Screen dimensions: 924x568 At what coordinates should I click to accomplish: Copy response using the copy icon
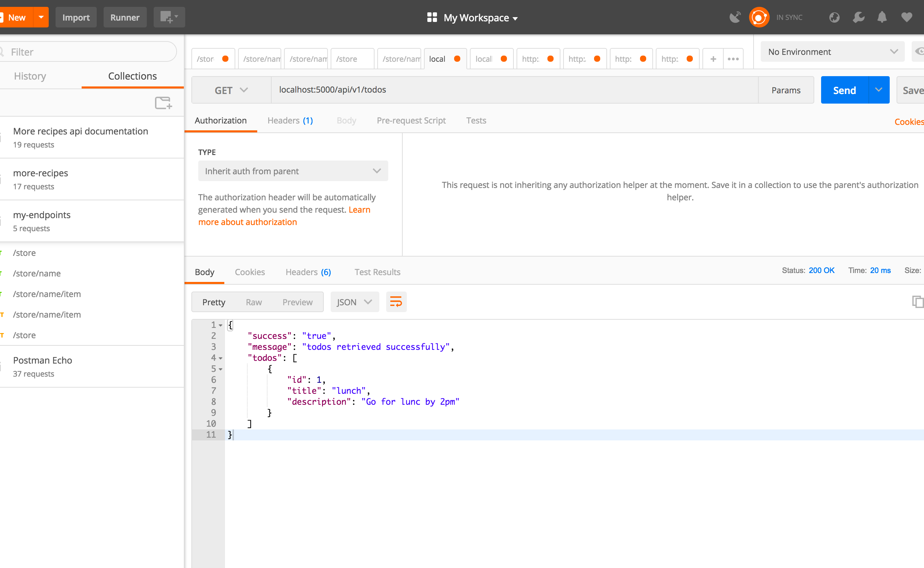point(917,302)
